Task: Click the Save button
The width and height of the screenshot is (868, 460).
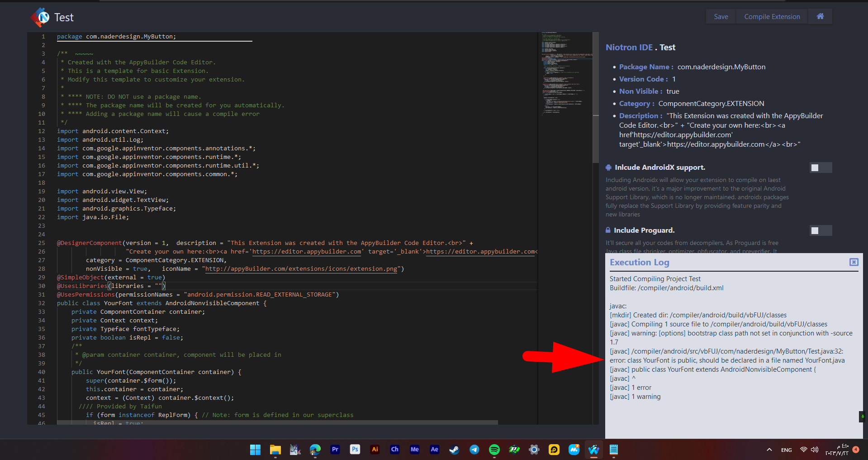Action: [x=721, y=17]
